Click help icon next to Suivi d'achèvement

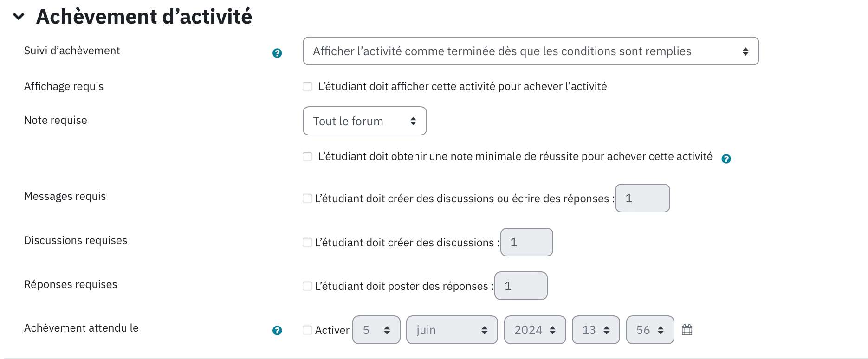coord(277,53)
